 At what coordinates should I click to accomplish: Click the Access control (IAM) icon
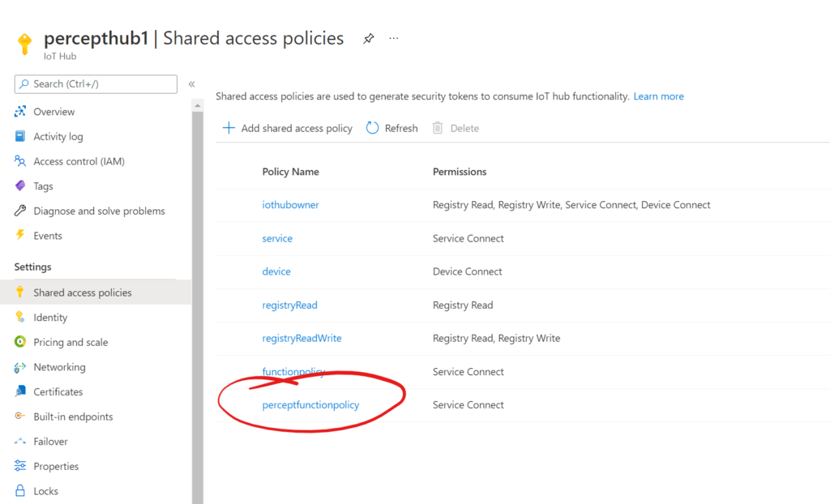(x=19, y=161)
